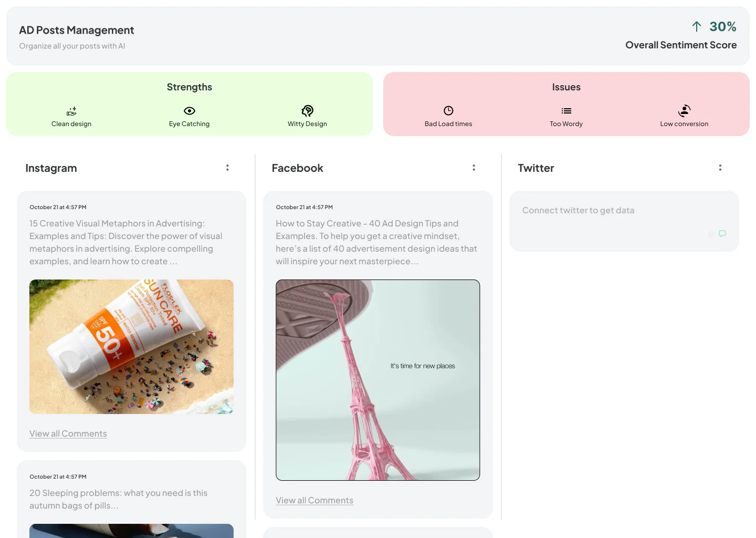The height and width of the screenshot is (538, 756).
Task: Click the Witty Design head icon
Action: [x=308, y=111]
